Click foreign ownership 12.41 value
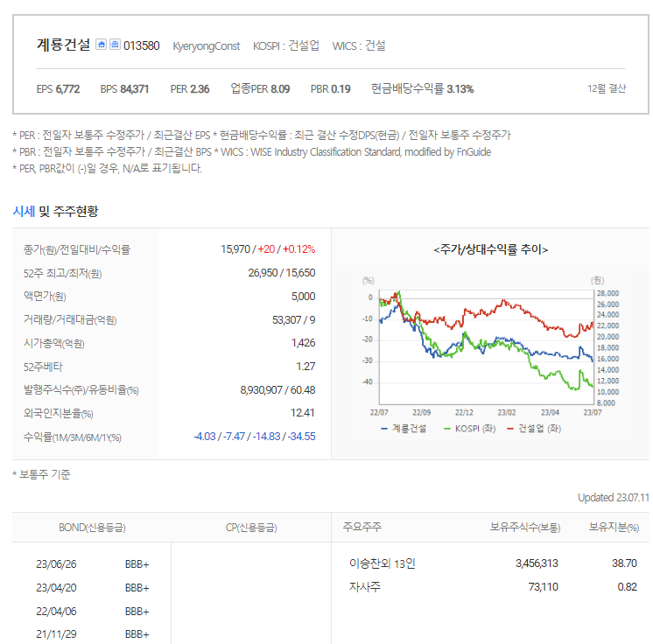Viewport: 653px width, 644px height. coord(302,412)
